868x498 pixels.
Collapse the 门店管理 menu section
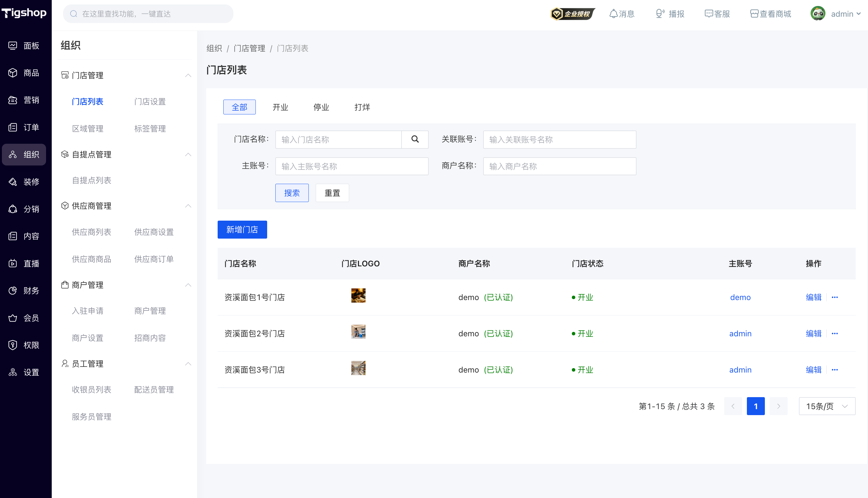point(188,75)
